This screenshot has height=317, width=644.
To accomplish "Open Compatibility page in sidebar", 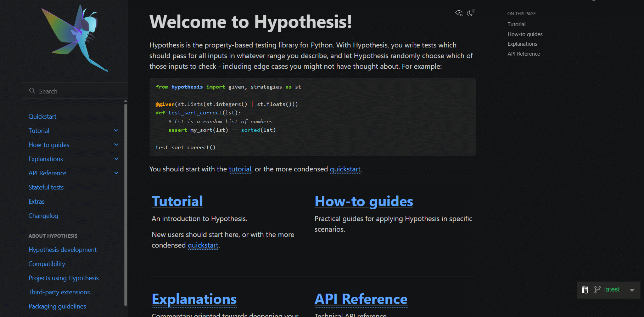I will coord(47,264).
